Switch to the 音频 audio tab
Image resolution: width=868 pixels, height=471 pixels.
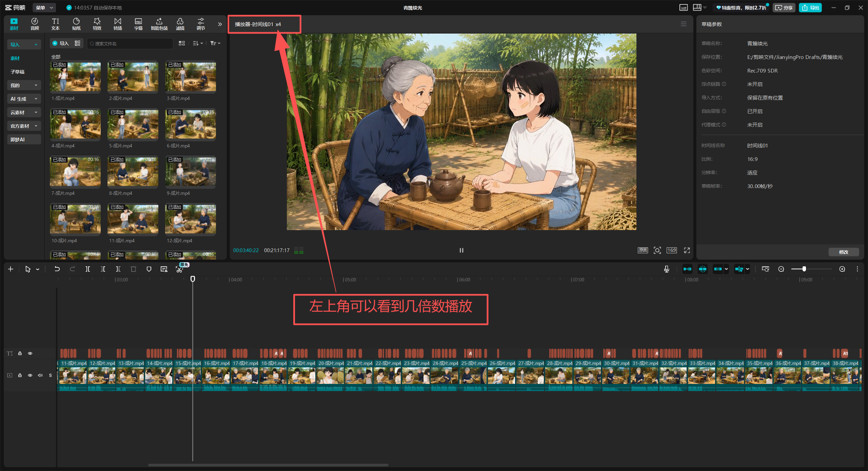tap(35, 24)
